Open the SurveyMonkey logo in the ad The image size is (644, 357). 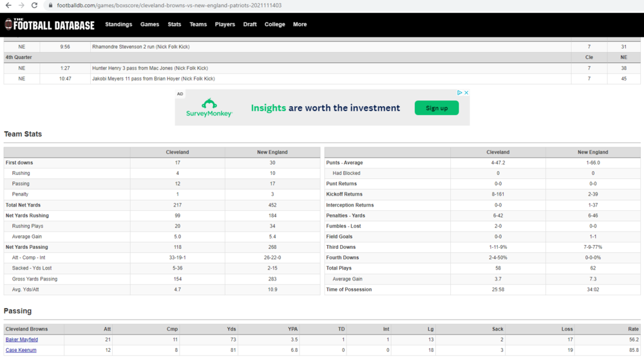tap(209, 107)
